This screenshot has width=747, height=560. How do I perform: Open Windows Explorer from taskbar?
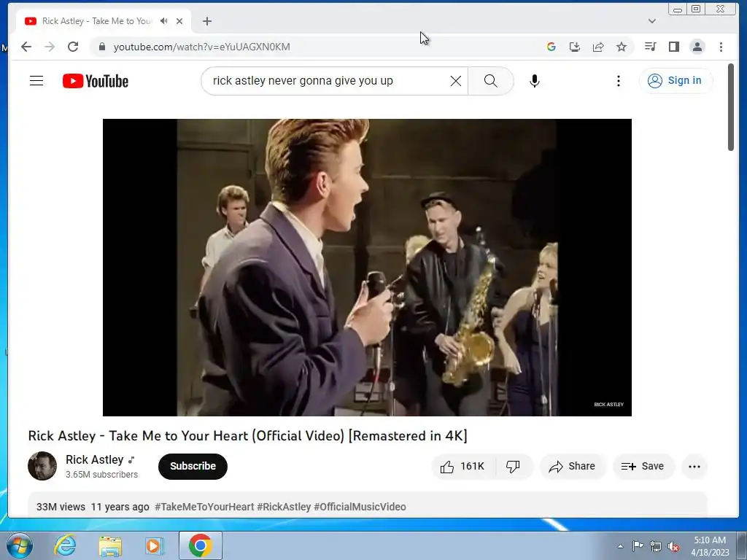click(x=110, y=546)
